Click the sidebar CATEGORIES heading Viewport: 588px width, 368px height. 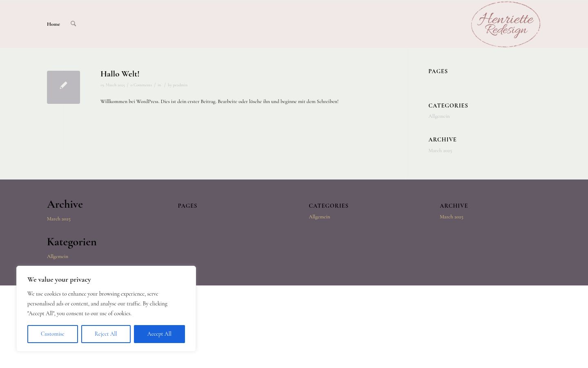pyautogui.click(x=448, y=105)
